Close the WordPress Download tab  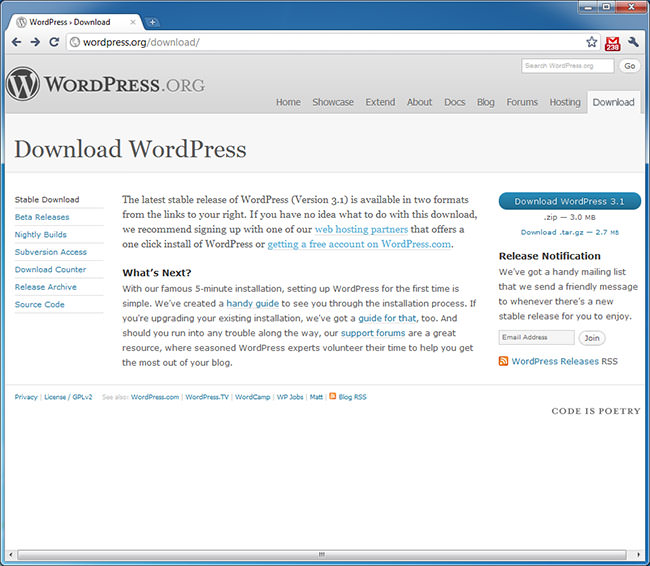click(x=133, y=22)
